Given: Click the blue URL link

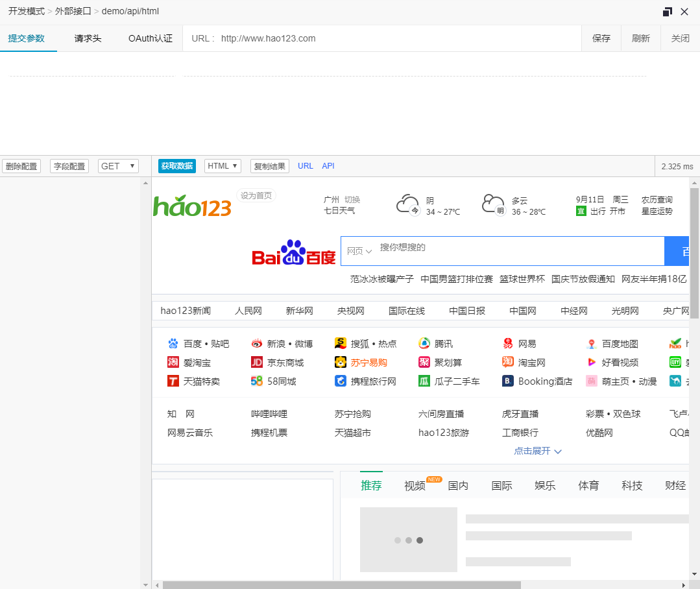Looking at the screenshot, I should 306,166.
